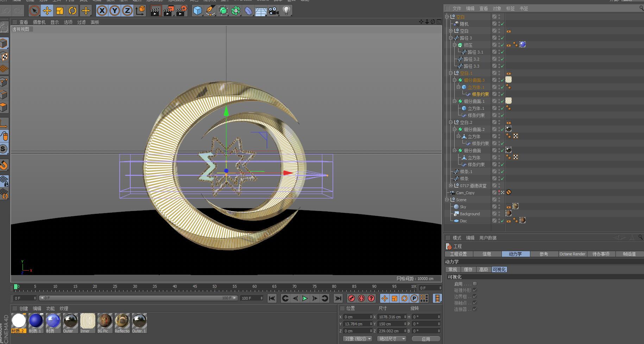Toggle the 碰撞外形 checkbox

475,290
